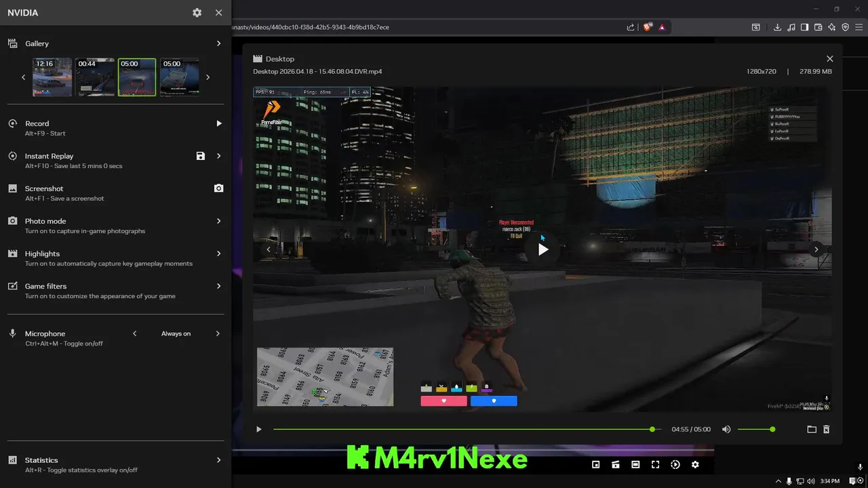Open Brave Rewards triangle icon

pyautogui.click(x=662, y=27)
